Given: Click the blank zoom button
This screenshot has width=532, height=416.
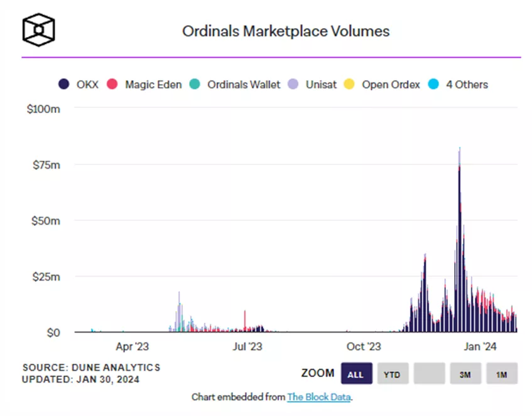Looking at the screenshot, I should [x=429, y=373].
